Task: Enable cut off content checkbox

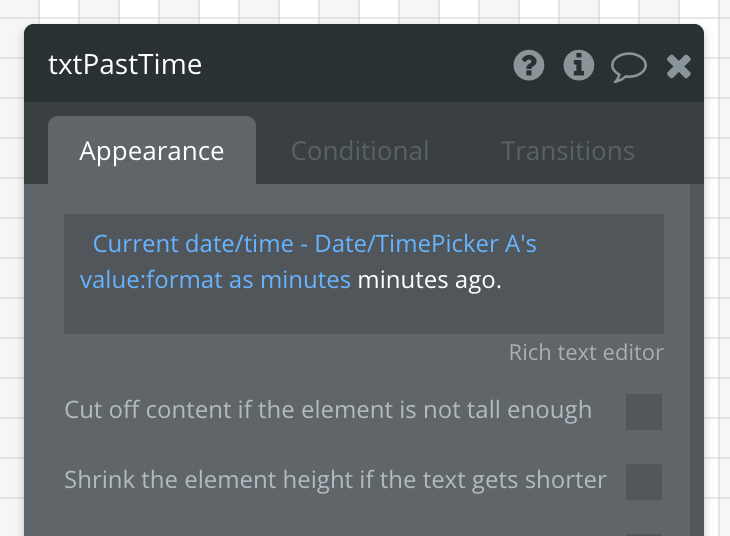Action: (x=644, y=411)
